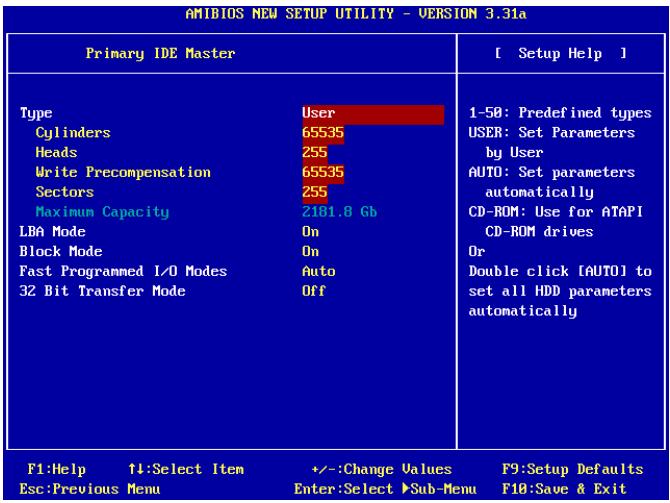Screen dimensions: 670x503
Task: Click the Write Precompensation label
Action: 123,173
